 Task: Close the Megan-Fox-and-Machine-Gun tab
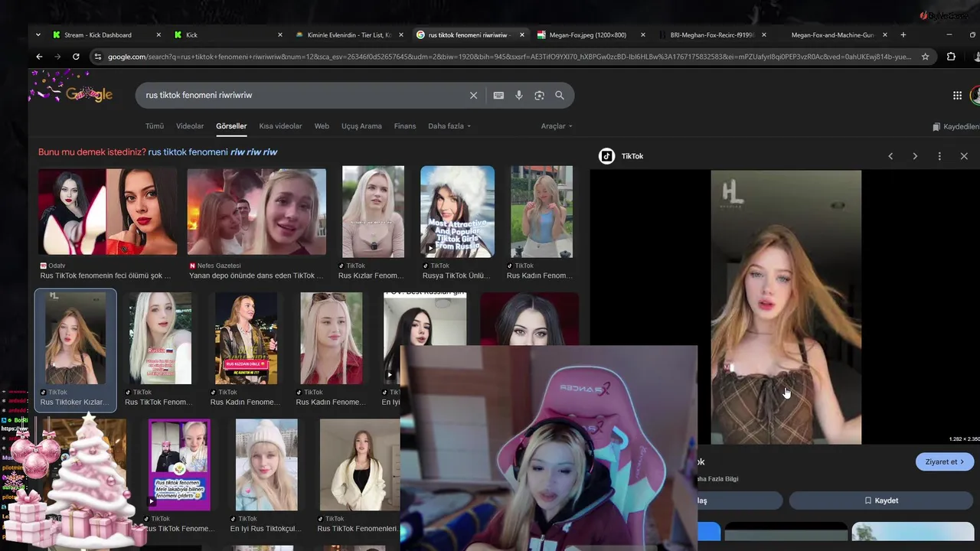pyautogui.click(x=885, y=34)
